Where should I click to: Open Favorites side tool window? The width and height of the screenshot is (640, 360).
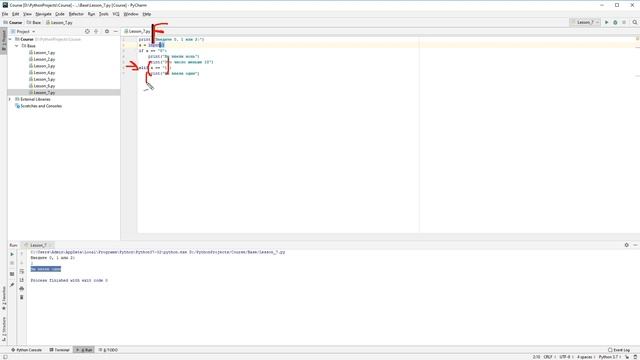click(4, 298)
